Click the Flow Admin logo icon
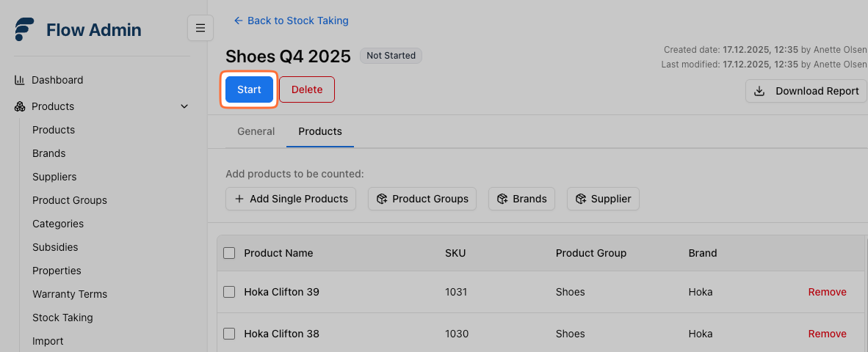This screenshot has height=352, width=868. tap(24, 29)
